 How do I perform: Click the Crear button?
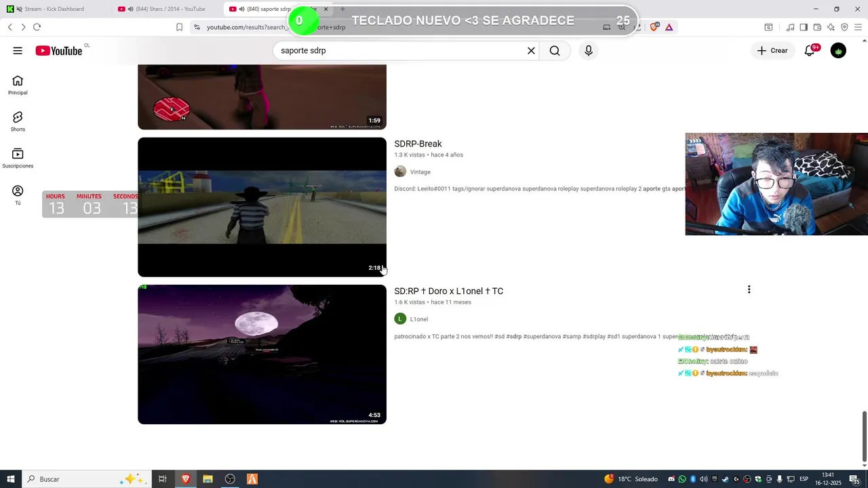coord(772,51)
